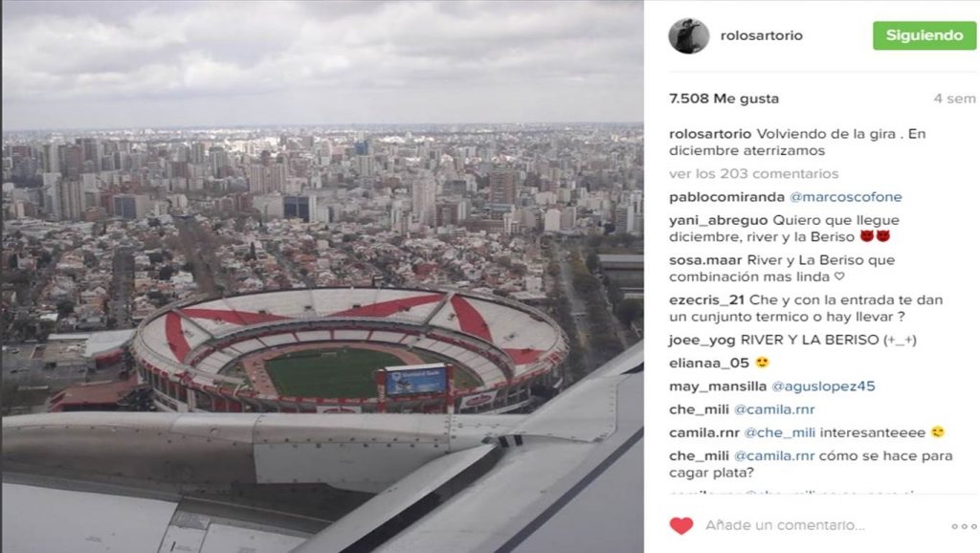Click the stadium aerial photo
The height and width of the screenshot is (553, 980).
coord(323,276)
